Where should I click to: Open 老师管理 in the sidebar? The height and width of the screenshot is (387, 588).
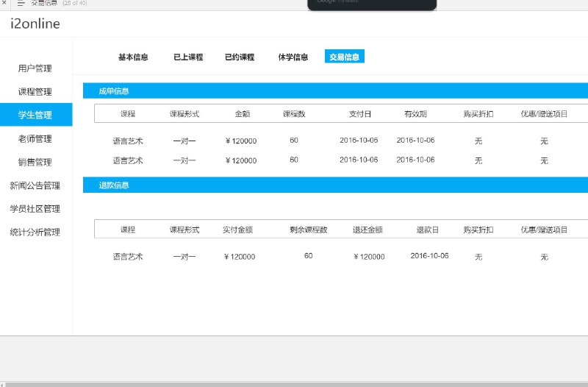[35, 139]
